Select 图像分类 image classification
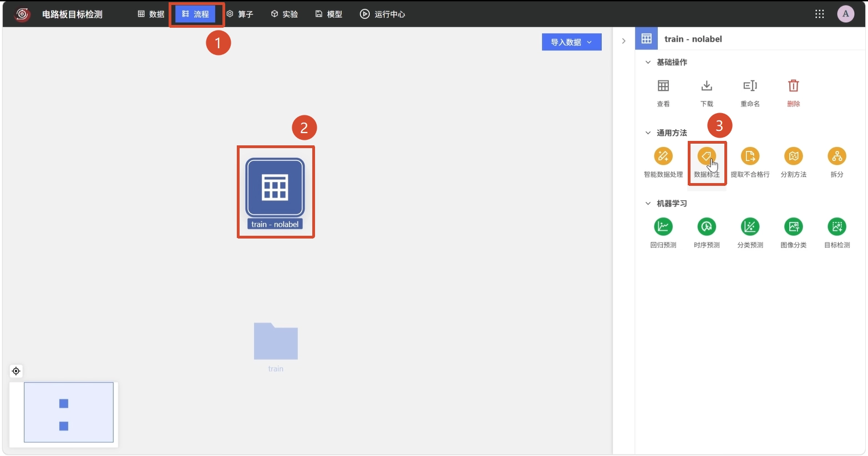Image resolution: width=868 pixels, height=456 pixels. [794, 227]
